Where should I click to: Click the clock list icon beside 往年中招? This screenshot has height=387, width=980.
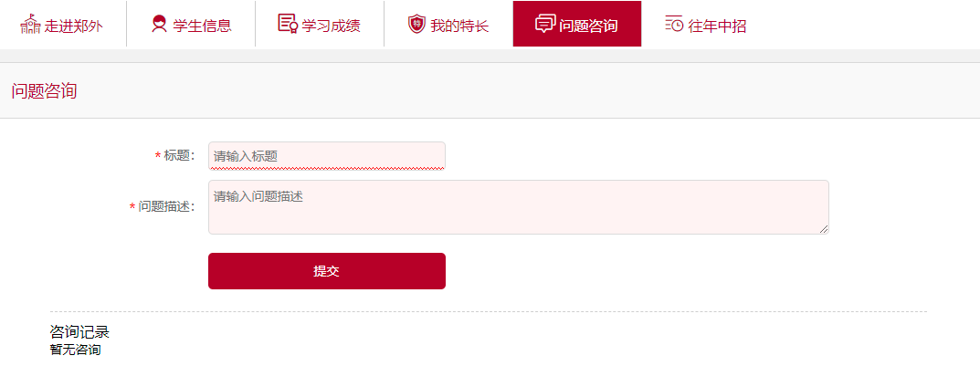pyautogui.click(x=674, y=25)
